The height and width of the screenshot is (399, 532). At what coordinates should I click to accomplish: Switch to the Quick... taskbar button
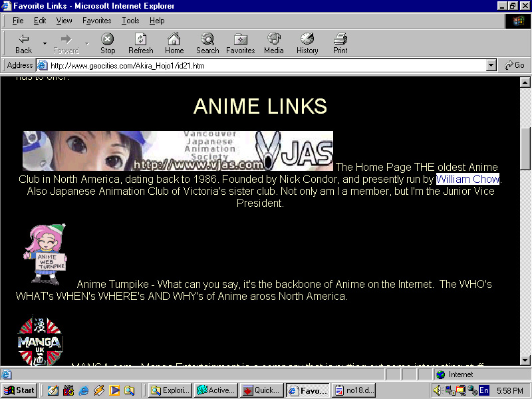click(x=262, y=390)
